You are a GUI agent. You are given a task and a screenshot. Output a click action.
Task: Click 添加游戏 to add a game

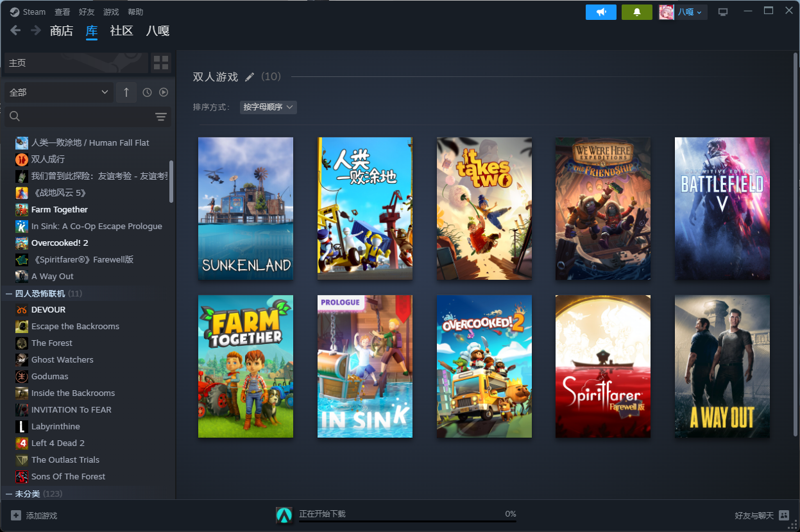34,515
